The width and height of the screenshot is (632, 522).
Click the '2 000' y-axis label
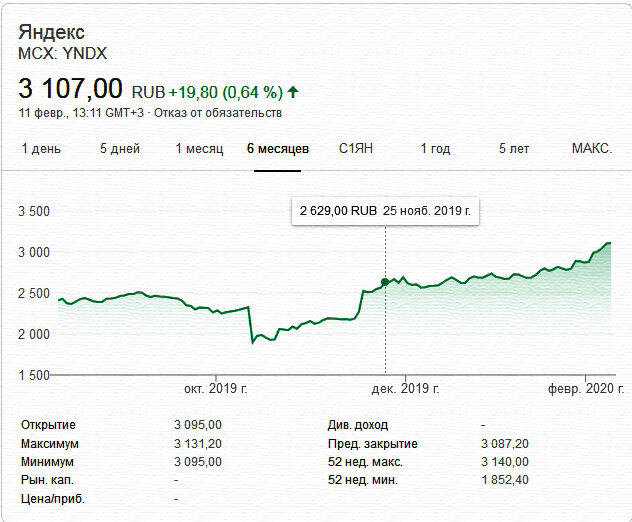coord(34,334)
